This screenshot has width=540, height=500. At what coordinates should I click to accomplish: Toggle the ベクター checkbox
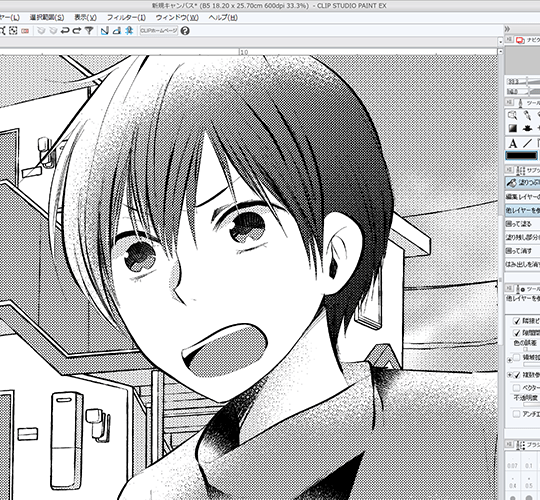click(516, 388)
